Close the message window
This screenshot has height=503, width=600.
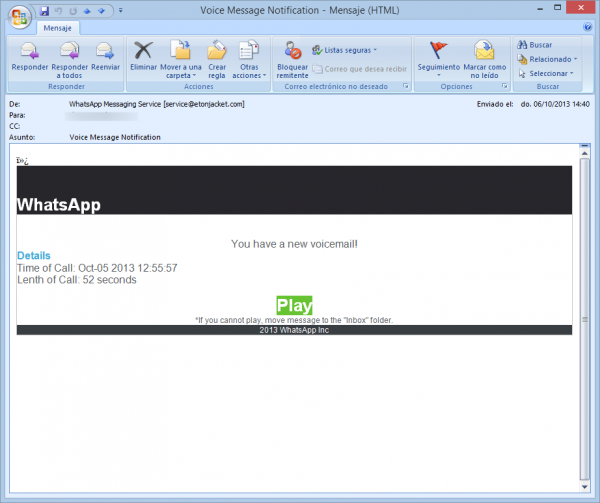(581, 8)
